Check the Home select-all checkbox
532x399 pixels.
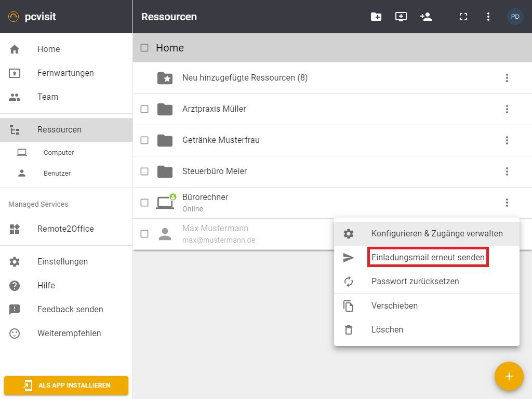pyautogui.click(x=144, y=48)
